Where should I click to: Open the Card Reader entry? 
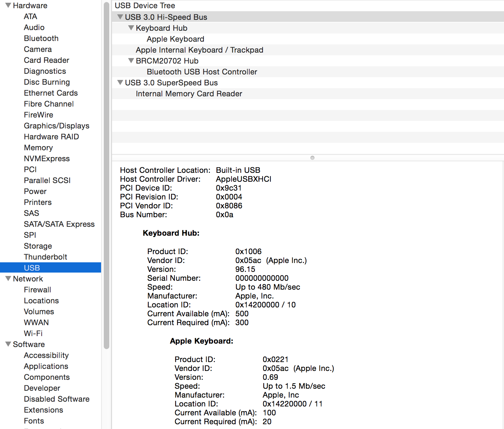pos(46,60)
